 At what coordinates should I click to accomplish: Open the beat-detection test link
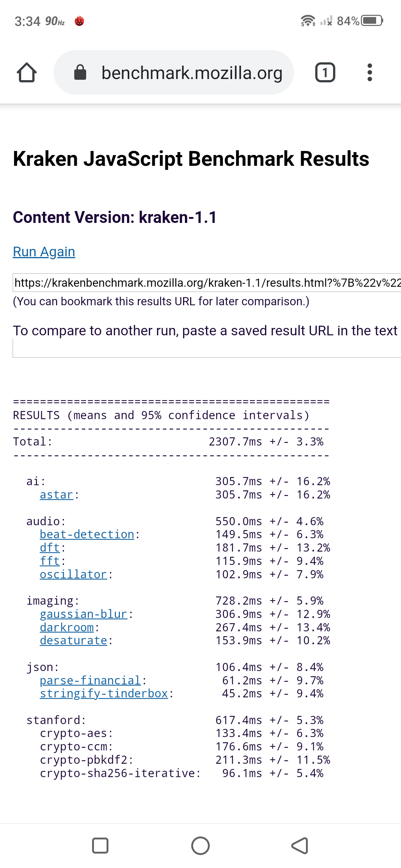[87, 535]
